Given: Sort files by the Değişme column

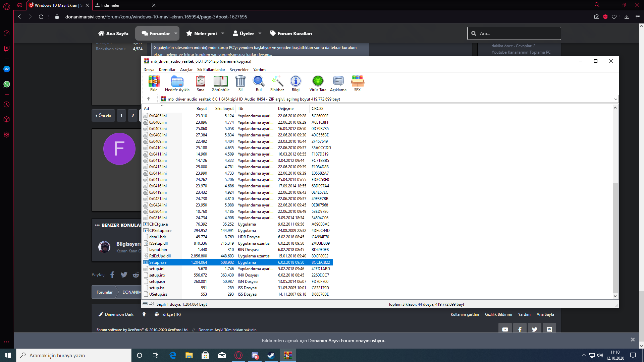Looking at the screenshot, I should tap(292, 109).
